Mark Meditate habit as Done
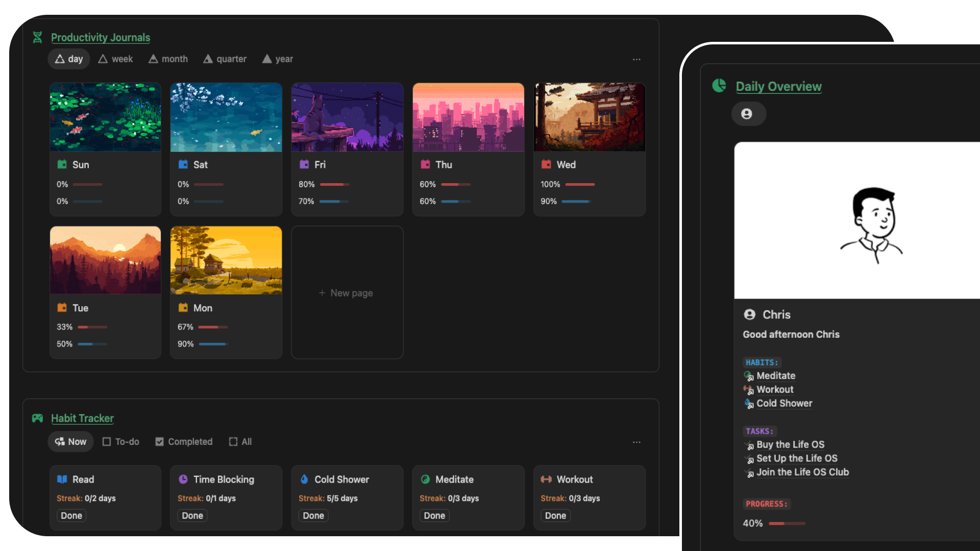This screenshot has height=551, width=980. tap(434, 516)
